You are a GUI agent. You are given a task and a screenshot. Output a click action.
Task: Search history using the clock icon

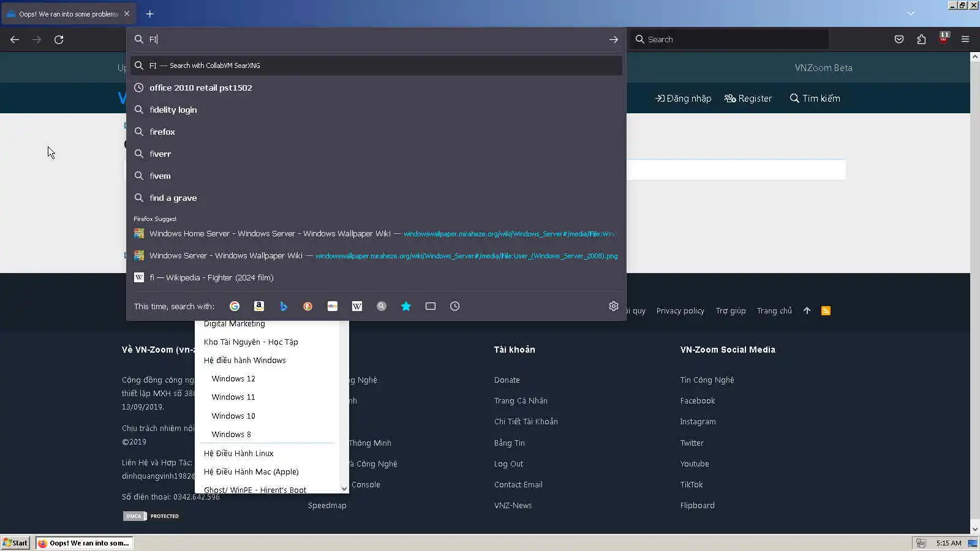coord(455,306)
